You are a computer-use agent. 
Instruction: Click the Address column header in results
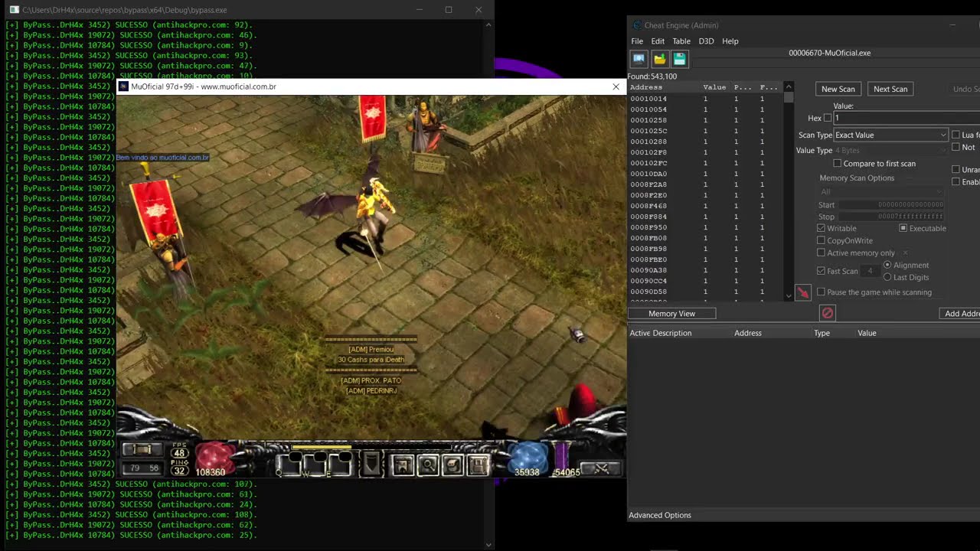coord(662,87)
